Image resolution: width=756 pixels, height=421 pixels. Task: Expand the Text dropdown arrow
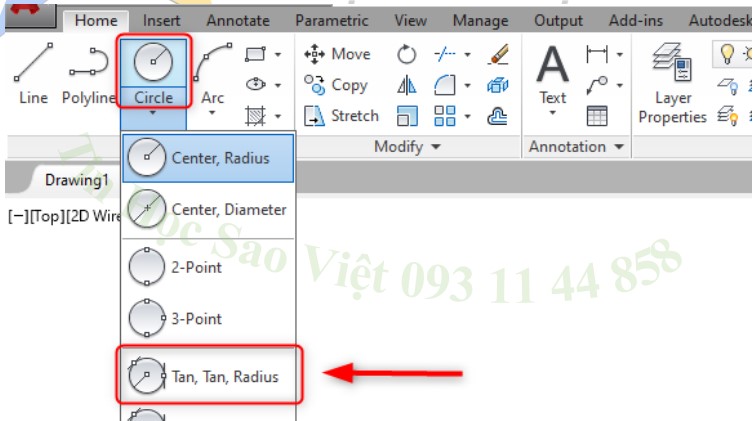[x=553, y=113]
